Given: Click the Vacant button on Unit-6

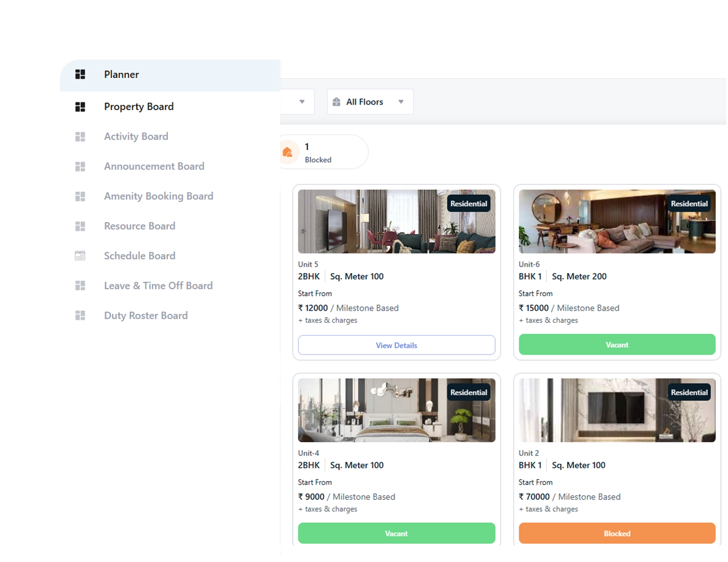Looking at the screenshot, I should pyautogui.click(x=617, y=345).
